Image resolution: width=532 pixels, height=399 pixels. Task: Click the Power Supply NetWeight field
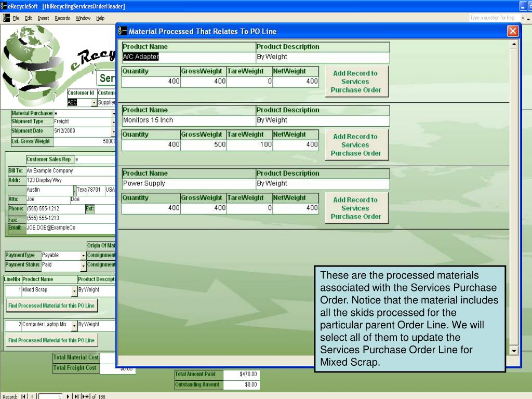tap(296, 208)
